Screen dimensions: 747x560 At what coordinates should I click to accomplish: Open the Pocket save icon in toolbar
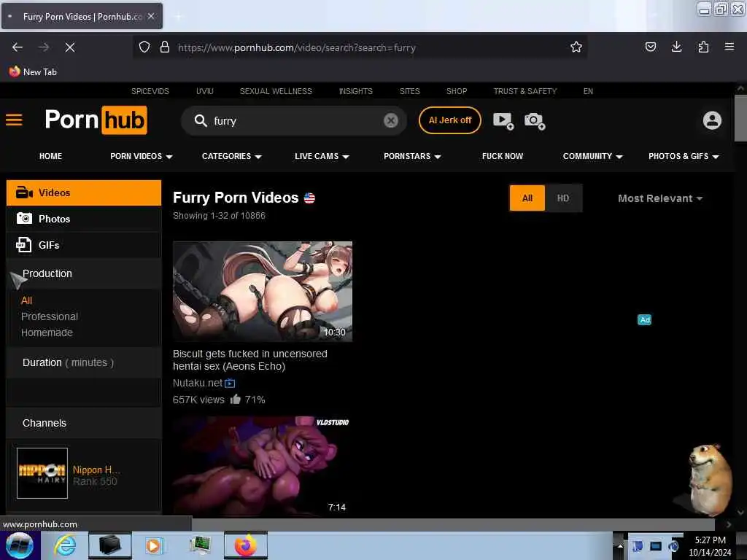(650, 47)
